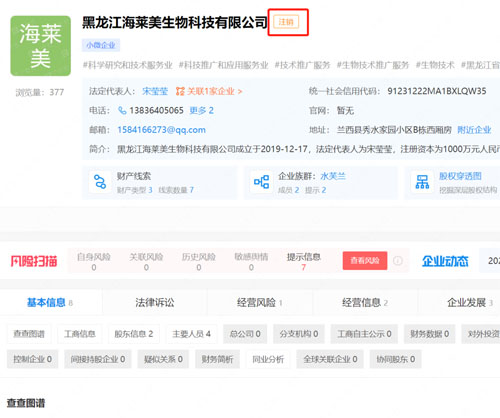This screenshot has width=500, height=418.
Task: Open the 财产线索 chain icon
Action: click(100, 182)
